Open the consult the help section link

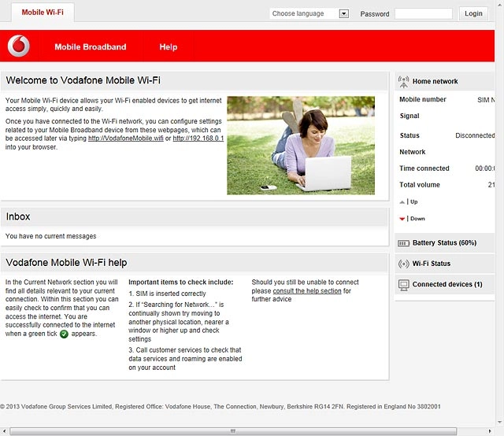pos(307,291)
